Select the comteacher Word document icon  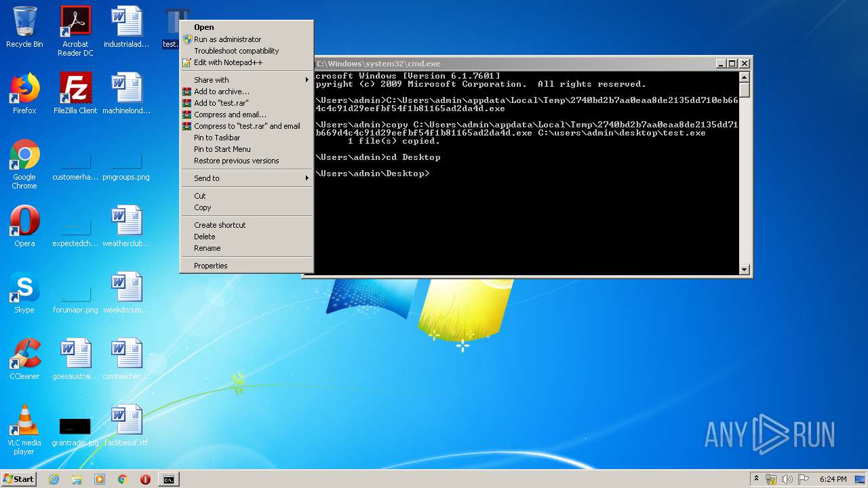coord(126,359)
